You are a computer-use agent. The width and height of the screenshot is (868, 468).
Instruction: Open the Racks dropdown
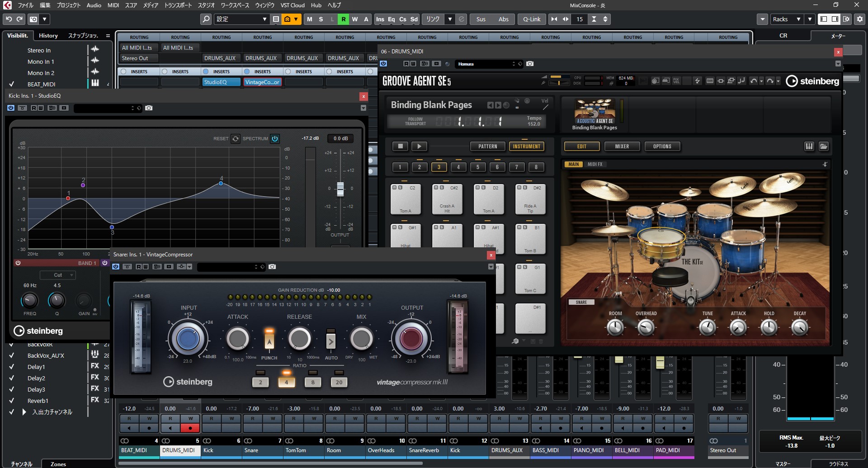(x=786, y=19)
